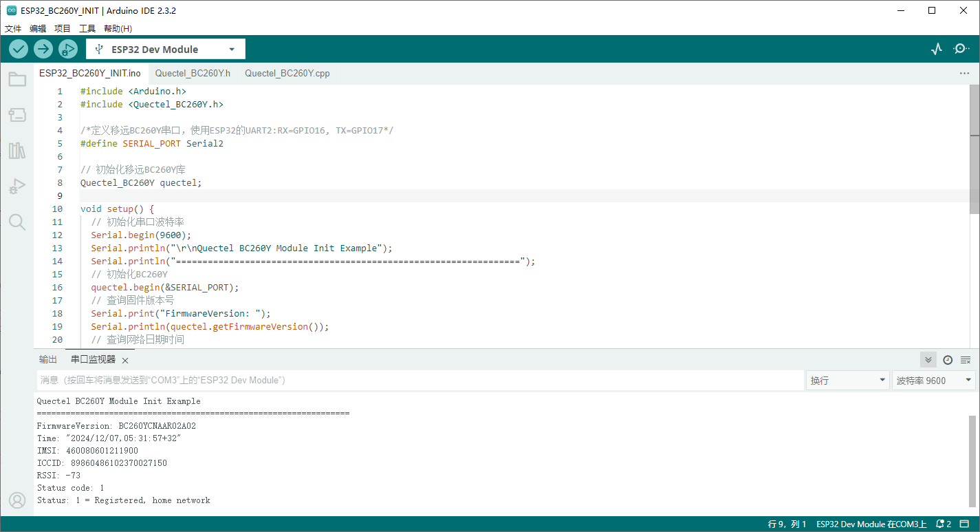Close the serial monitor tab
Viewport: 980px width, 532px height.
125,361
